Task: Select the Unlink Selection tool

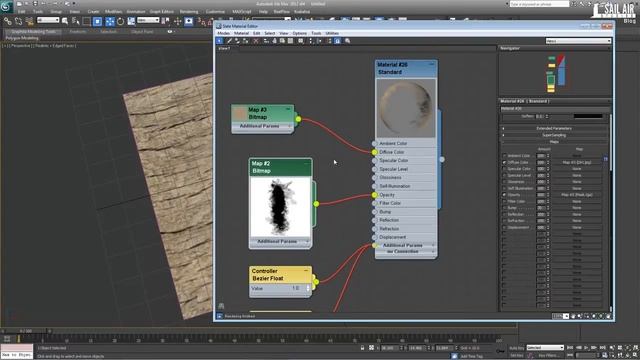Action: point(18,21)
